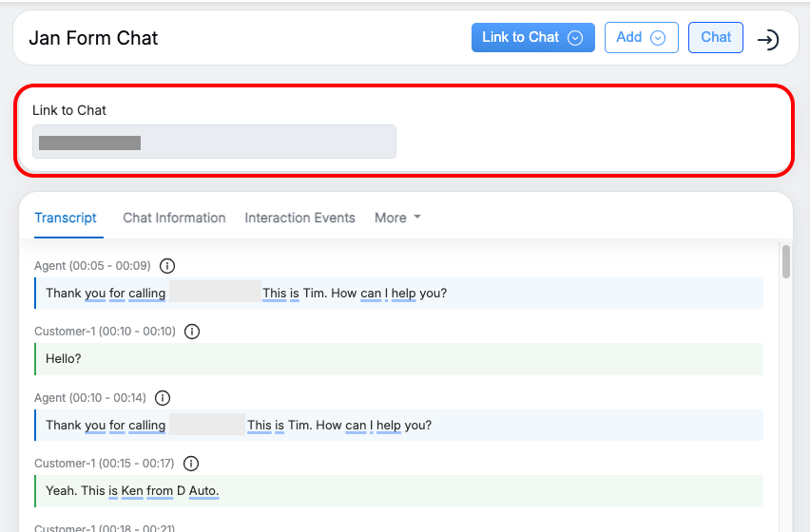Open the blue Link to Chat dropdown button
This screenshot has width=810, height=532.
click(532, 38)
